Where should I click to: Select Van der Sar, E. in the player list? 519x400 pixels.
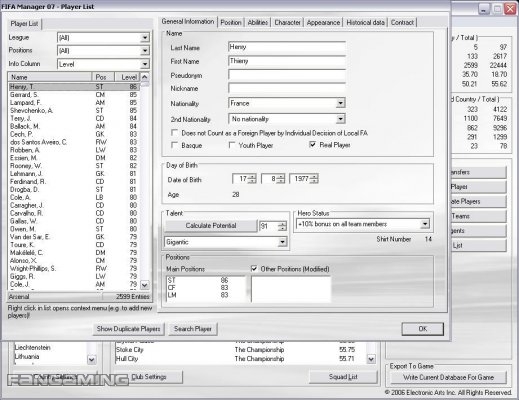click(x=74, y=237)
